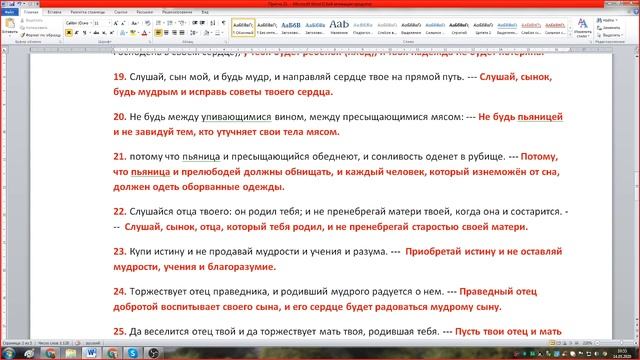Toggle Strikethrough (abc) formatting
Viewport: 640px width, 360px height.
click(96, 33)
